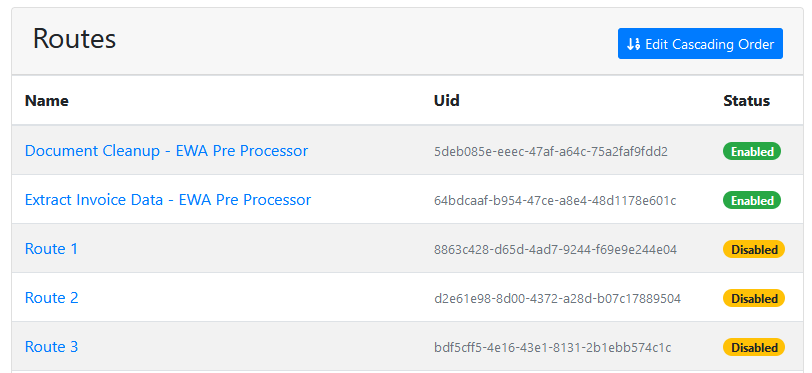The image size is (812, 373).
Task: Open Extract Invoice Data - EWA Pre Processor
Action: tap(168, 199)
